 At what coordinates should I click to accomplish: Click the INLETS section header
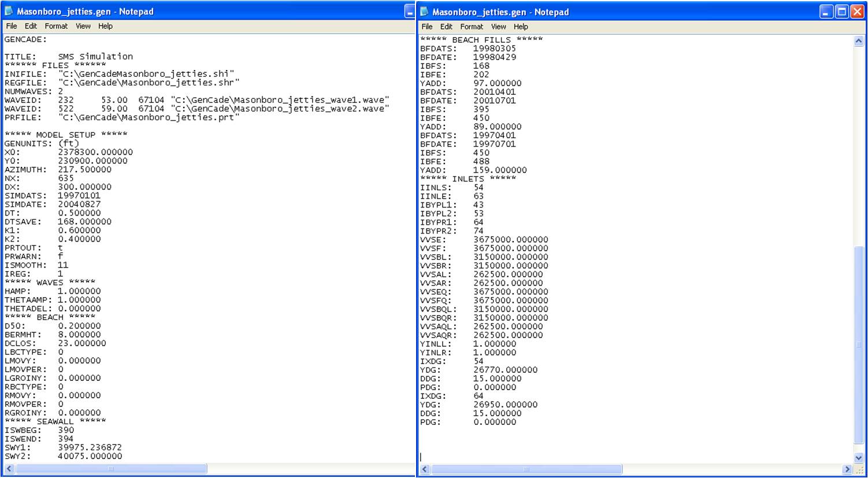point(468,179)
